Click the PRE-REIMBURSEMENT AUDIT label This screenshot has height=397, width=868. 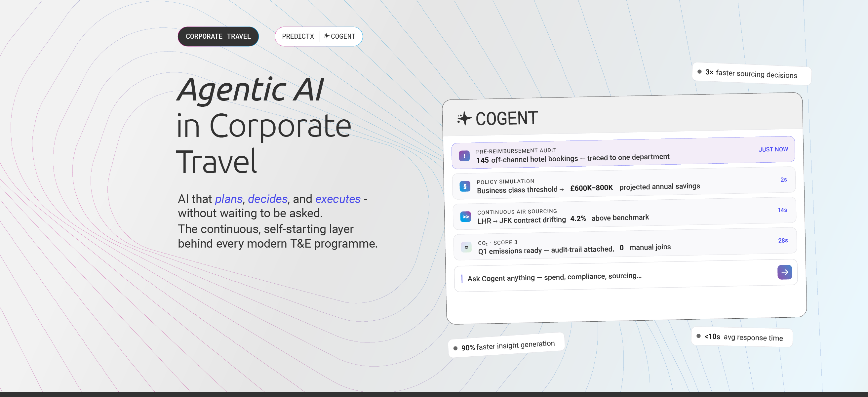(x=516, y=151)
